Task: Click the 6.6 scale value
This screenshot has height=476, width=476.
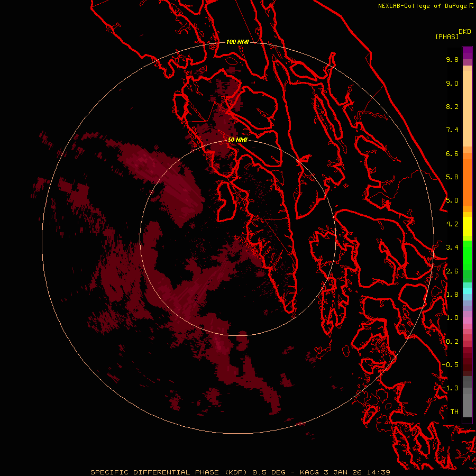Action: 452,153
